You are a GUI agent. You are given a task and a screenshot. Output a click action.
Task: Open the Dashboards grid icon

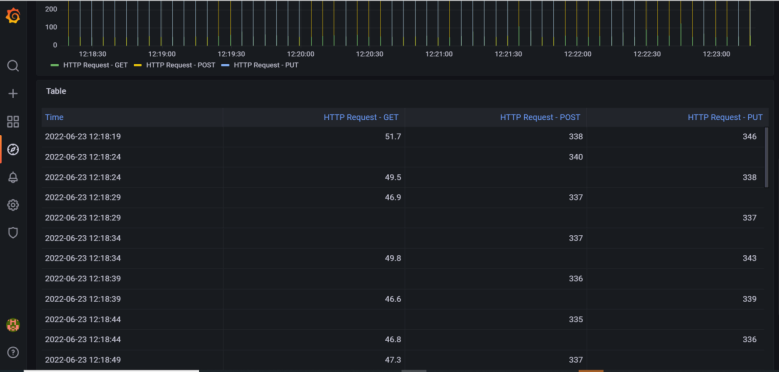pos(13,122)
